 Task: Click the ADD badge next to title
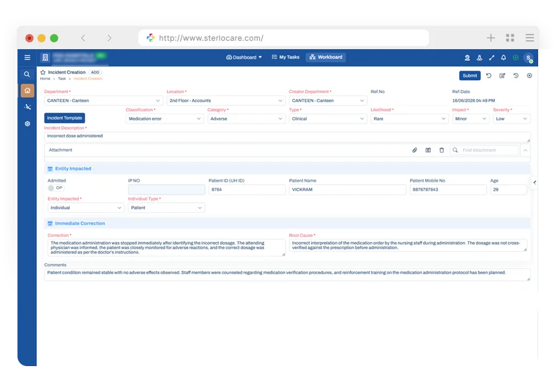click(95, 72)
